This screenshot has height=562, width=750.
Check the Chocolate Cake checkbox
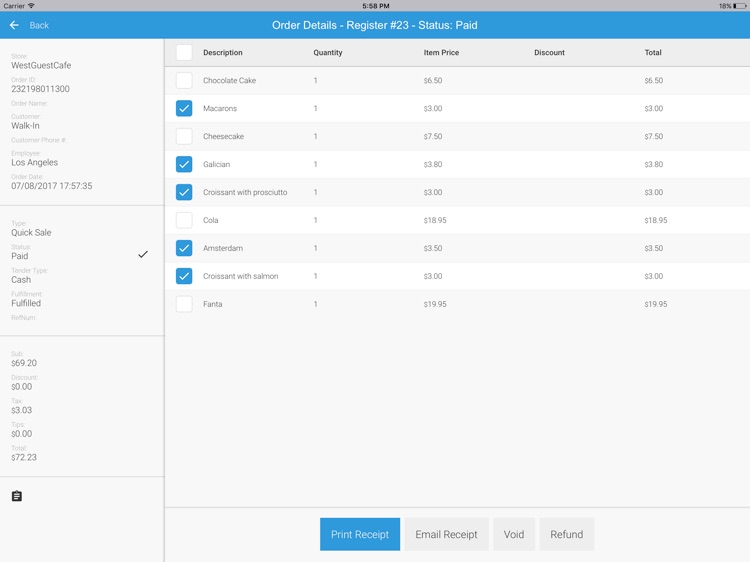[x=184, y=80]
